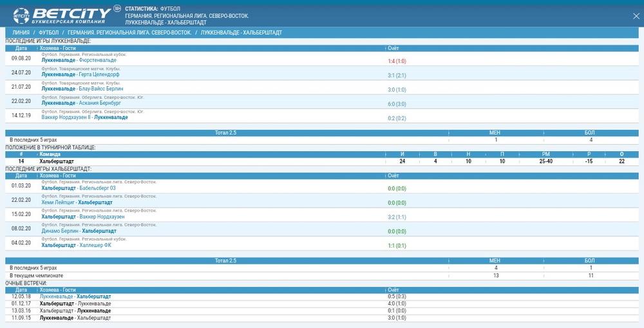Select the Хальберштадт - Халлешер ФК cup match

76,244
